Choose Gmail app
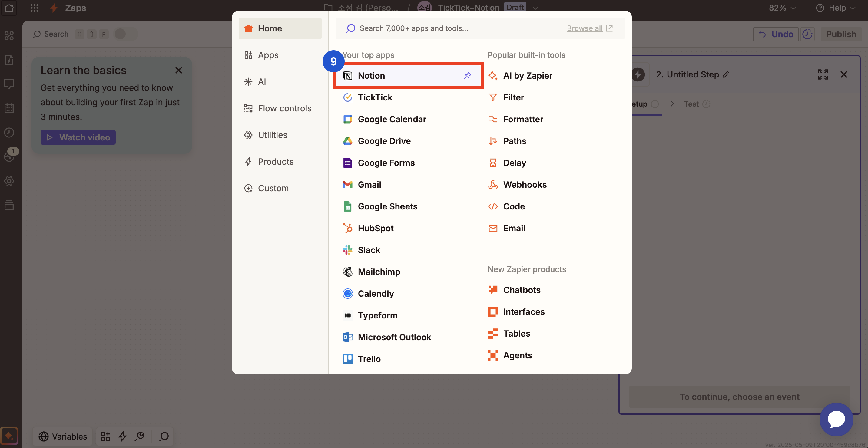 coord(408,185)
